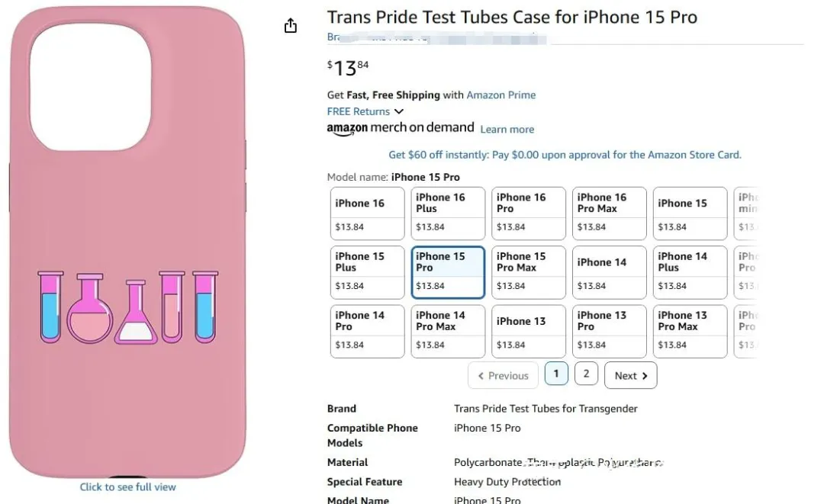Open the Amazon Prime link
824x504 pixels.
(501, 95)
